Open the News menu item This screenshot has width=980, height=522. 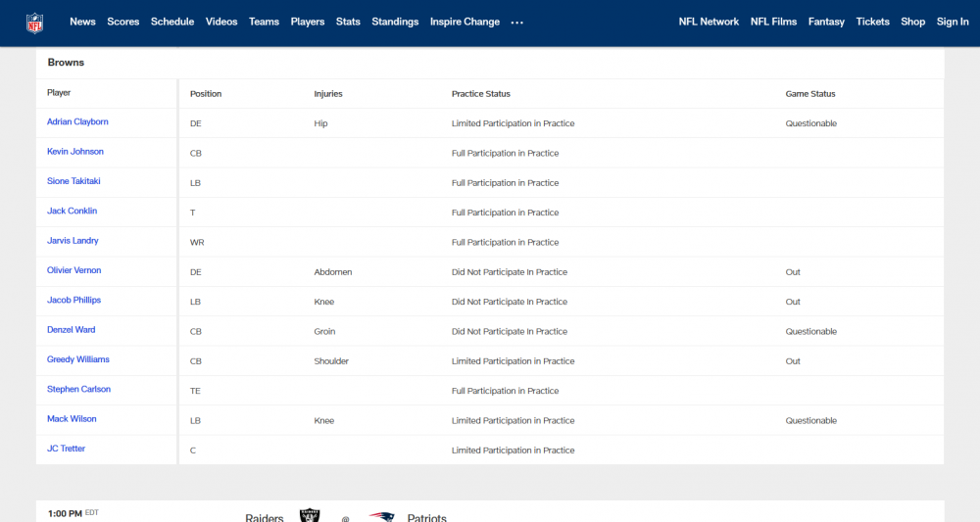pyautogui.click(x=82, y=22)
